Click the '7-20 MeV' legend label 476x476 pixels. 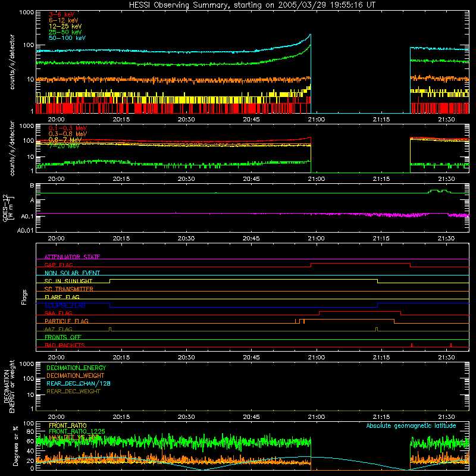(x=64, y=146)
